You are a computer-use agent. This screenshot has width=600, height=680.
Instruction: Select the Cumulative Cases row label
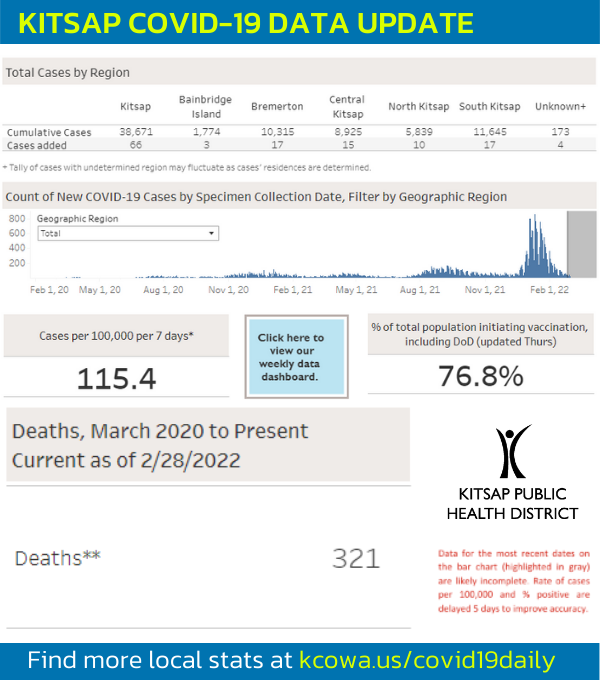click(49, 132)
